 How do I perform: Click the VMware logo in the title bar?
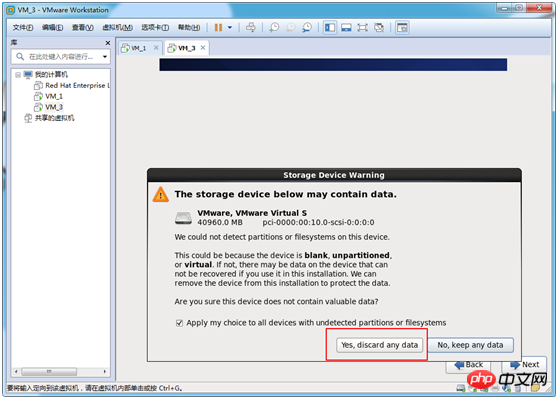(11, 10)
